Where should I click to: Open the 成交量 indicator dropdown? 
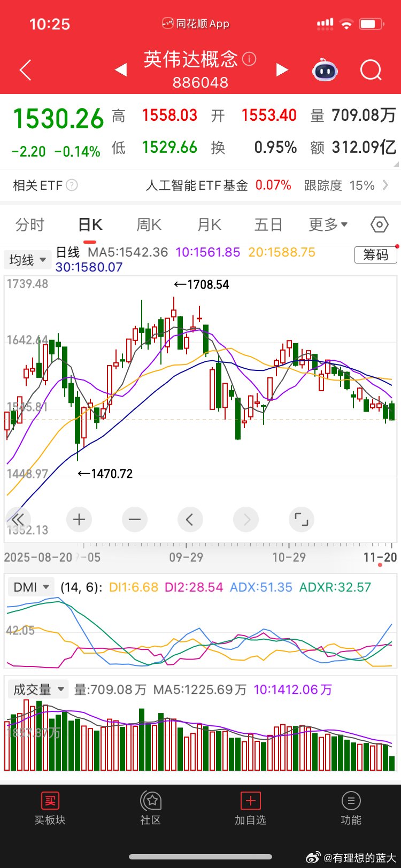click(x=38, y=689)
